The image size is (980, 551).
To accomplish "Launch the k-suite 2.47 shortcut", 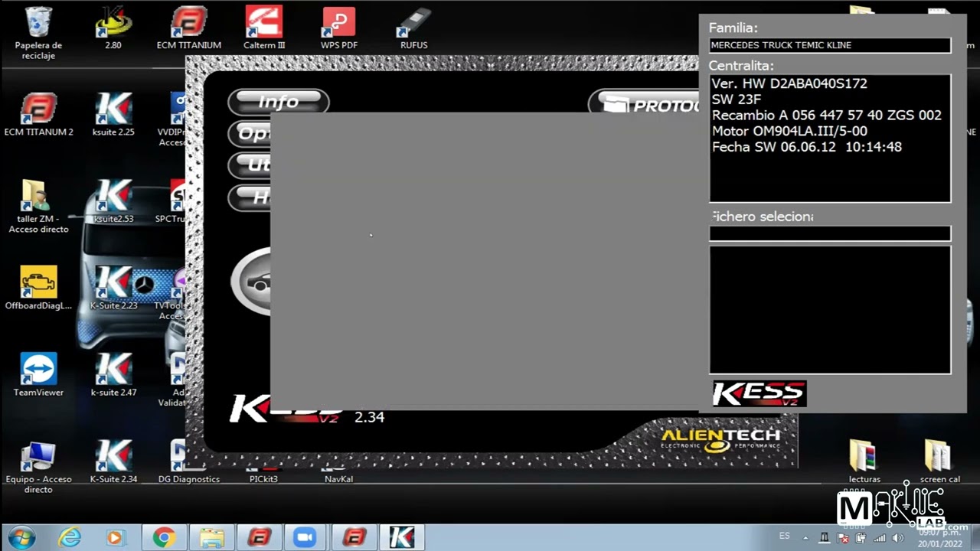I will point(113,374).
